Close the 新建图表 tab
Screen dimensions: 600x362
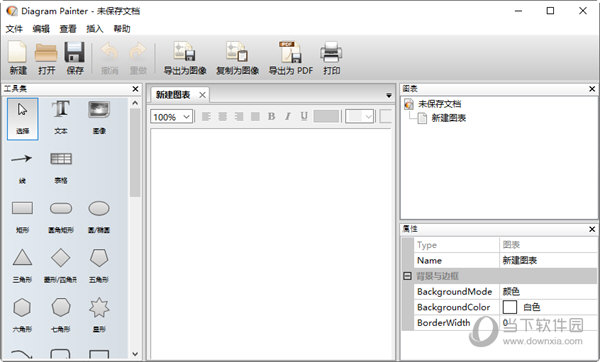tap(202, 95)
